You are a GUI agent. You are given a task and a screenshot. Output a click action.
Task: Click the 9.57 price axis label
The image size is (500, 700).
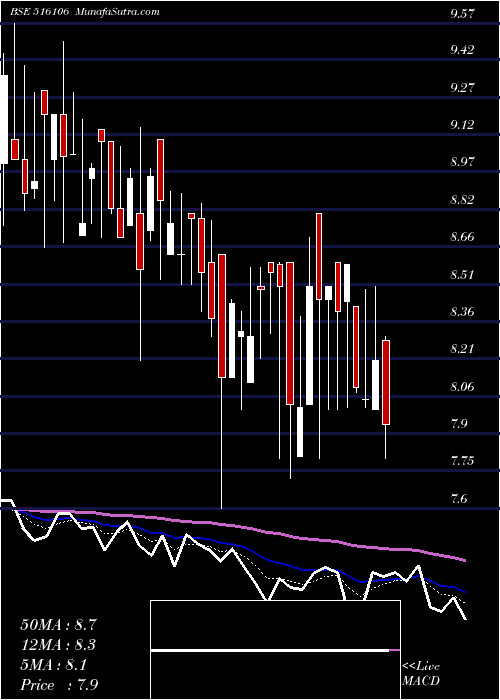point(462,13)
